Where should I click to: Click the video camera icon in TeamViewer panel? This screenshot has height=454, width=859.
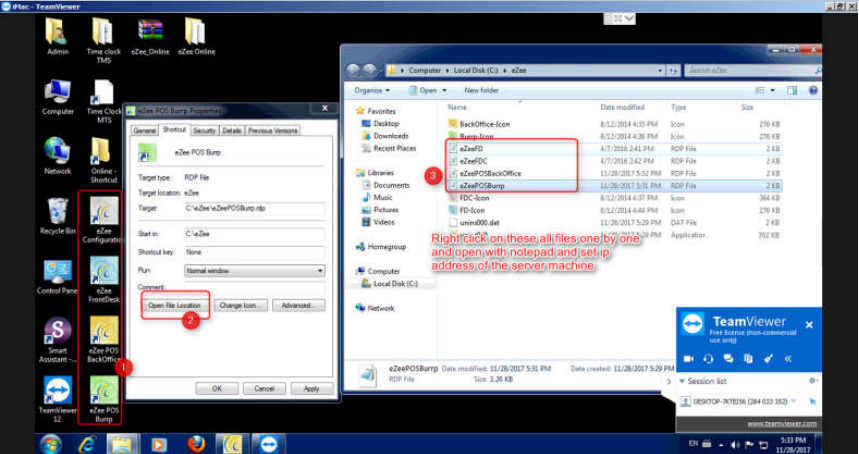click(689, 359)
